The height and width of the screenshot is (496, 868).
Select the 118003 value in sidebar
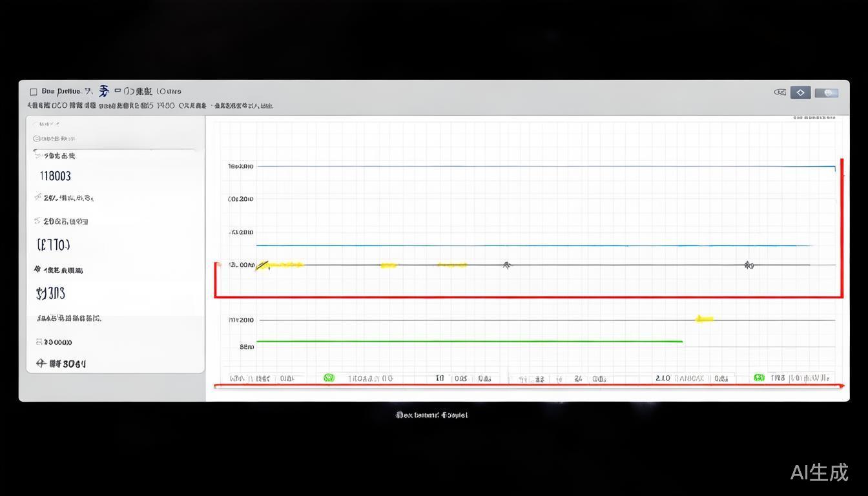click(x=56, y=176)
